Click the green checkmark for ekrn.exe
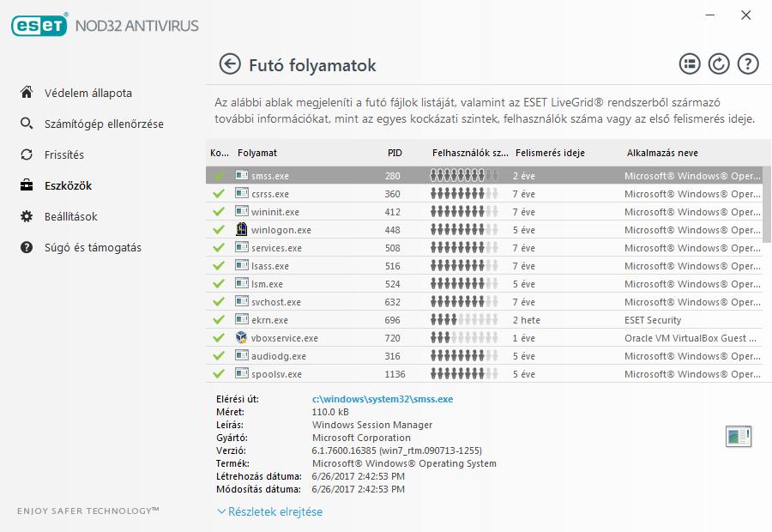Image resolution: width=772 pixels, height=532 pixels. tap(219, 320)
